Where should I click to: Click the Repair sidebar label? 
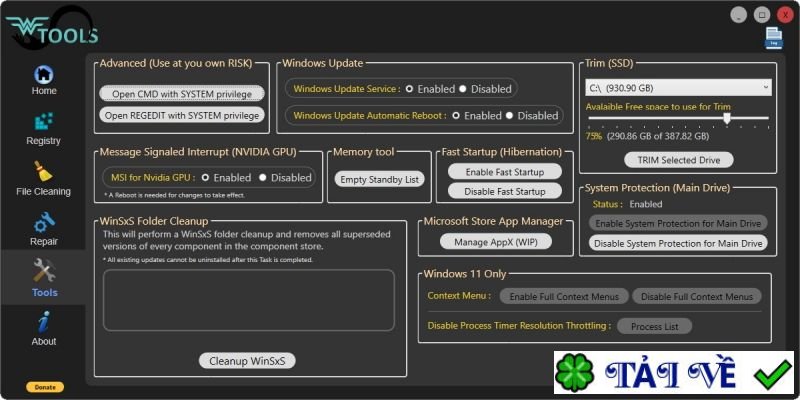tap(44, 241)
